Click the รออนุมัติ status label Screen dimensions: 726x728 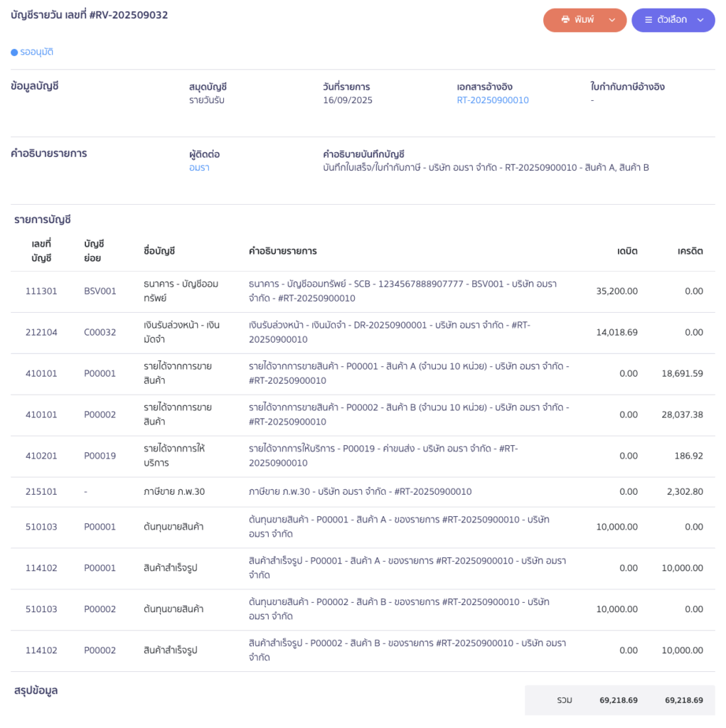pos(36,52)
